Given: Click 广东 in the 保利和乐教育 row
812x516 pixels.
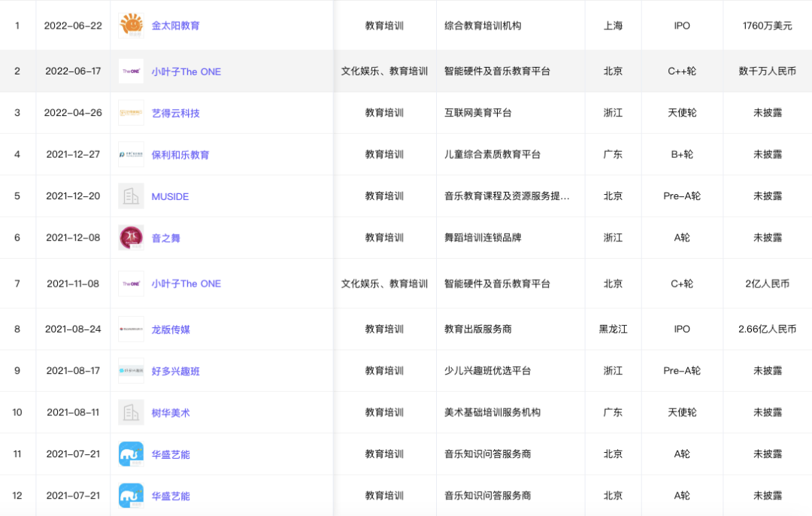Looking at the screenshot, I should click(x=614, y=154).
